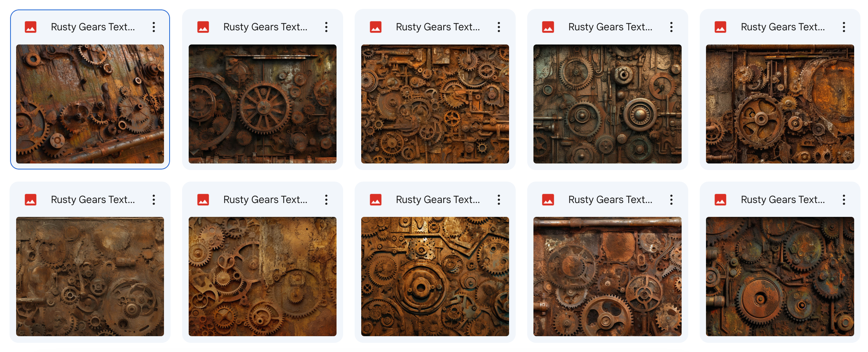Open the bottom-right dark thumbnail with an orange-faced gear

[780, 277]
